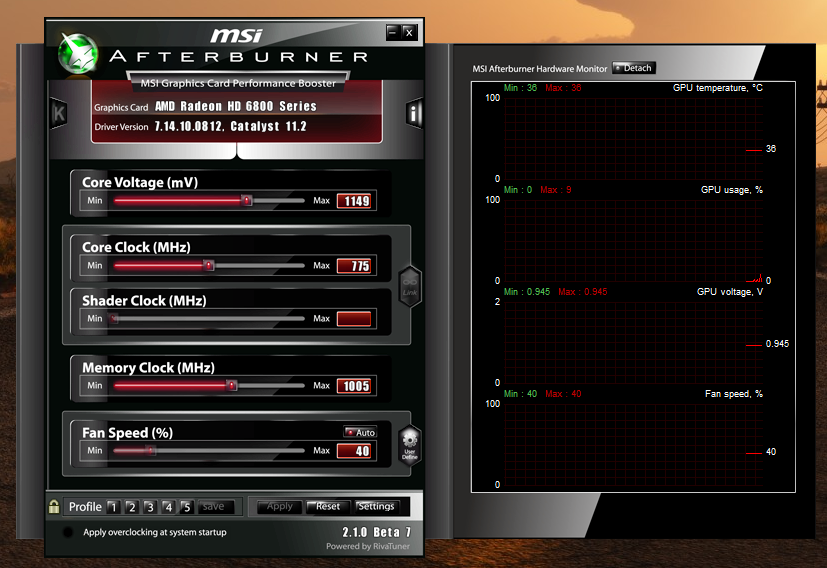The height and width of the screenshot is (568, 827).
Task: Click the GPU usage graph
Action: coord(633,240)
